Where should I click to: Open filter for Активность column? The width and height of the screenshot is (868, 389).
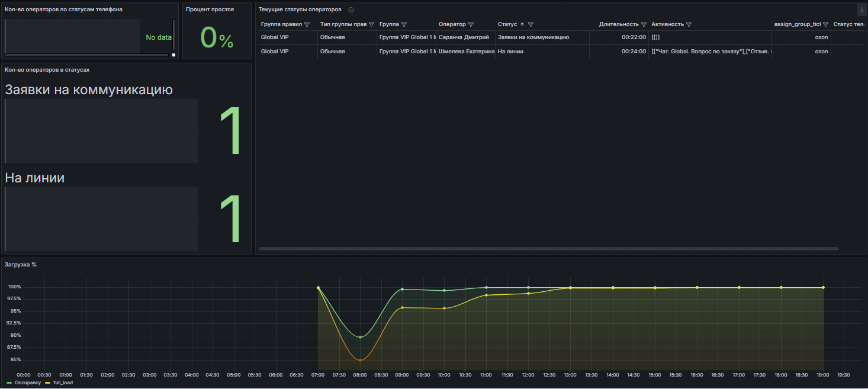tap(689, 25)
